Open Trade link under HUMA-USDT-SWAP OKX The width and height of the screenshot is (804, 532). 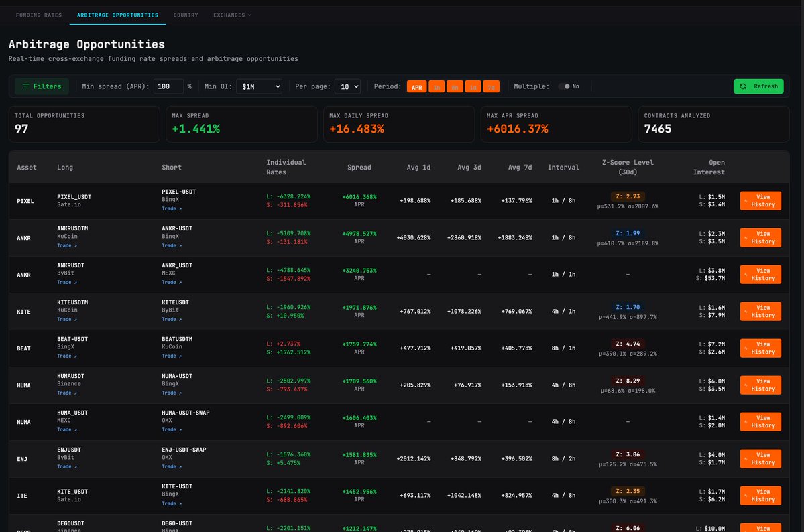click(x=171, y=430)
